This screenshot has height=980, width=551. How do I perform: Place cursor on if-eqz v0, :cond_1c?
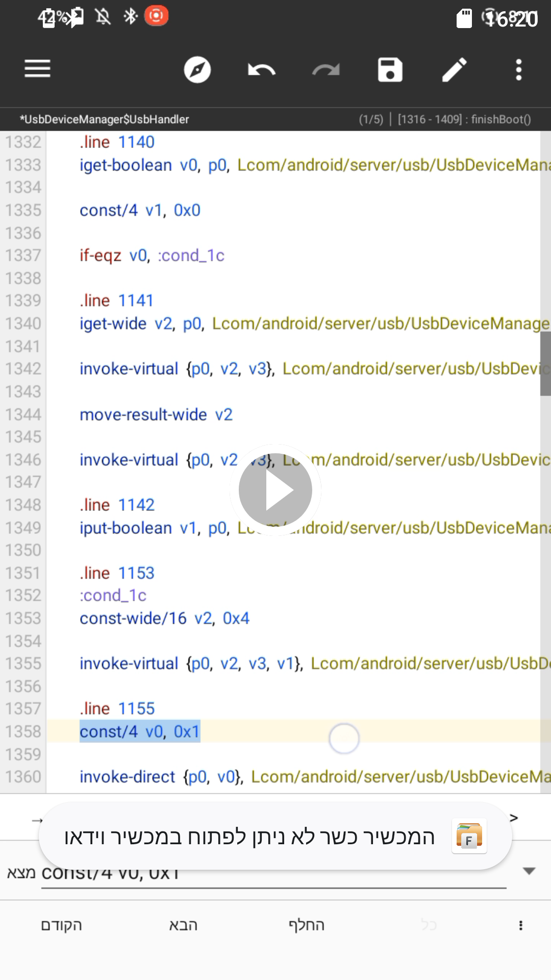[x=152, y=255]
